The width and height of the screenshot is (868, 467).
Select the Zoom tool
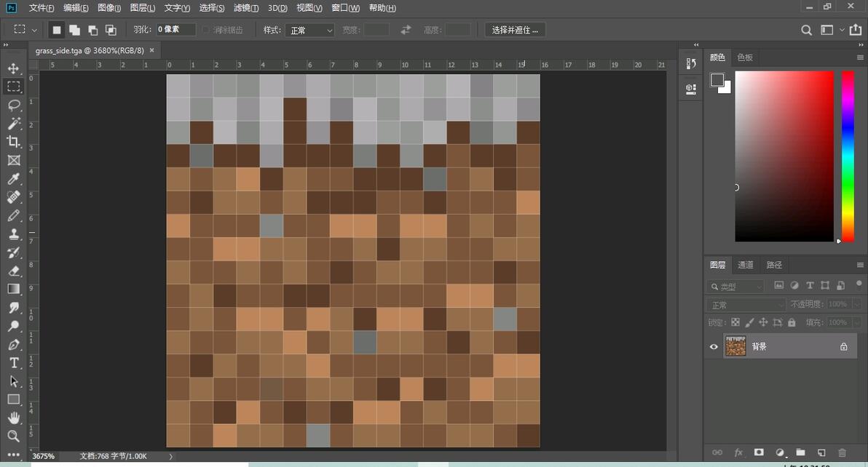click(13, 436)
